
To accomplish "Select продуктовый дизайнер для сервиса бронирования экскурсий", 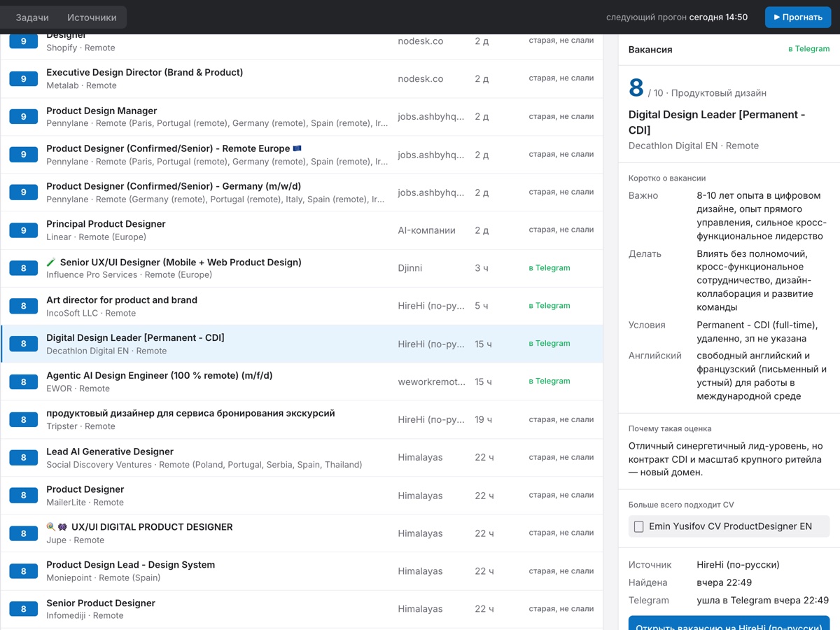I will pos(190,414).
